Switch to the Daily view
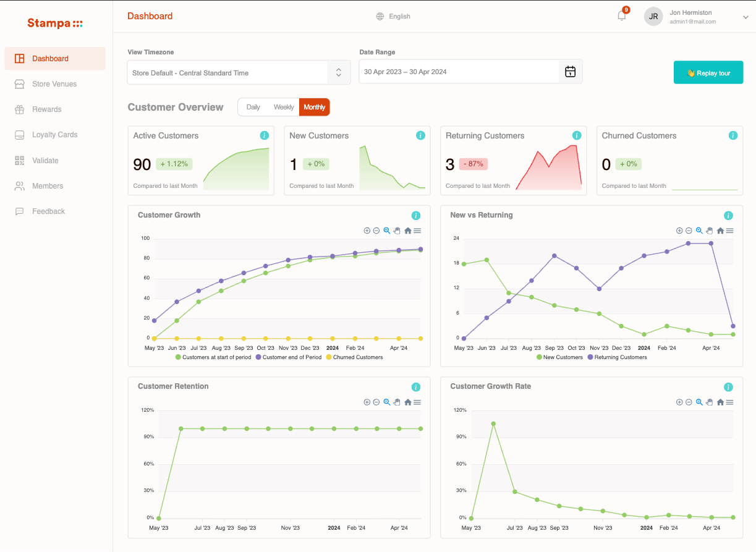Screen dimensions: 756x552 click(253, 106)
